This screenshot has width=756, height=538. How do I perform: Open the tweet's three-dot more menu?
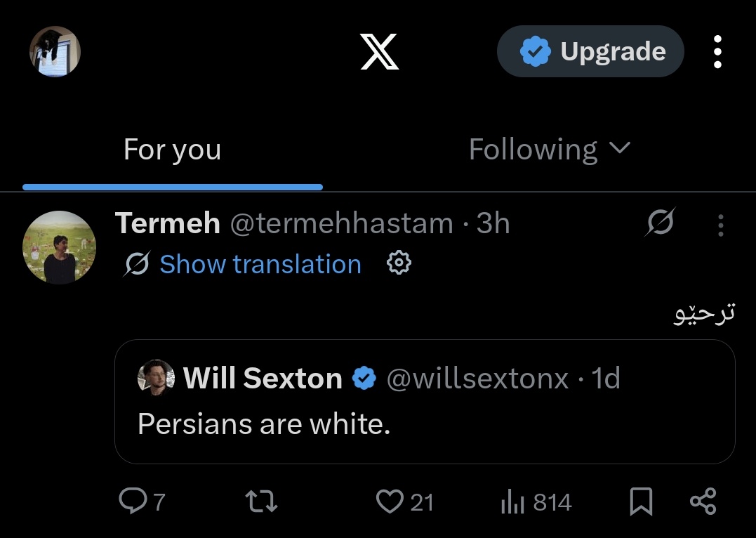[x=720, y=225]
